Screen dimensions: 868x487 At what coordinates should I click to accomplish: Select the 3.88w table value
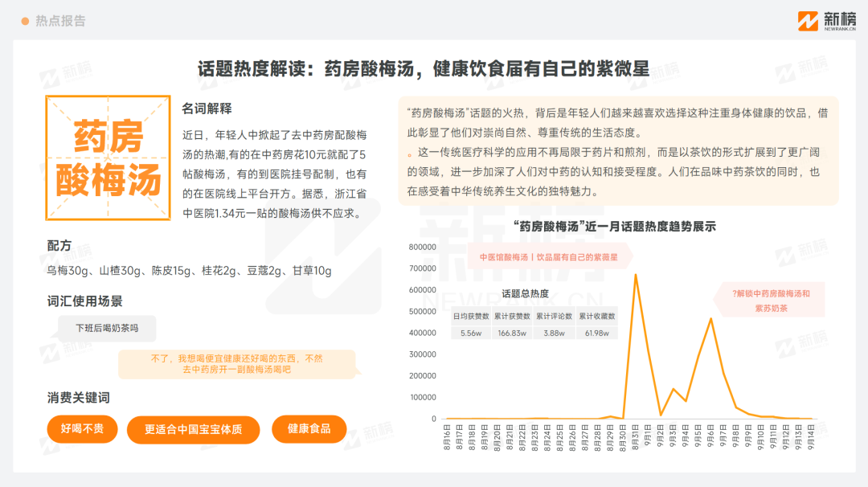click(554, 334)
